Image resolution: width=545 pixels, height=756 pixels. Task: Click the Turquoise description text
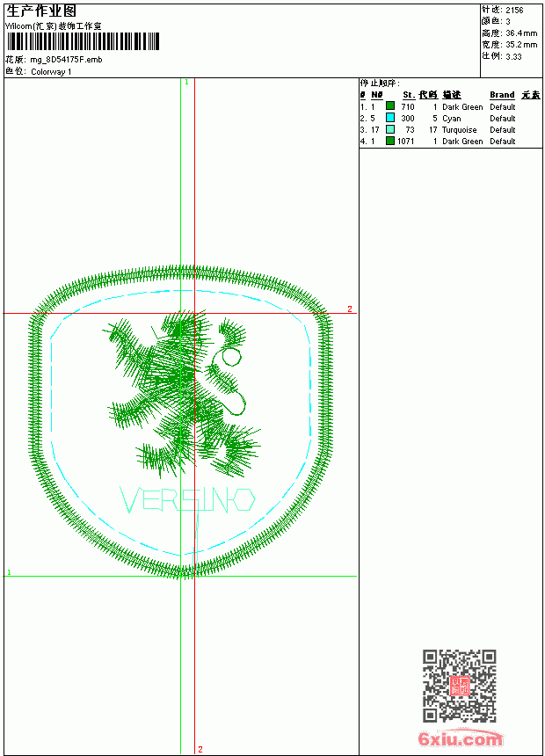click(460, 130)
